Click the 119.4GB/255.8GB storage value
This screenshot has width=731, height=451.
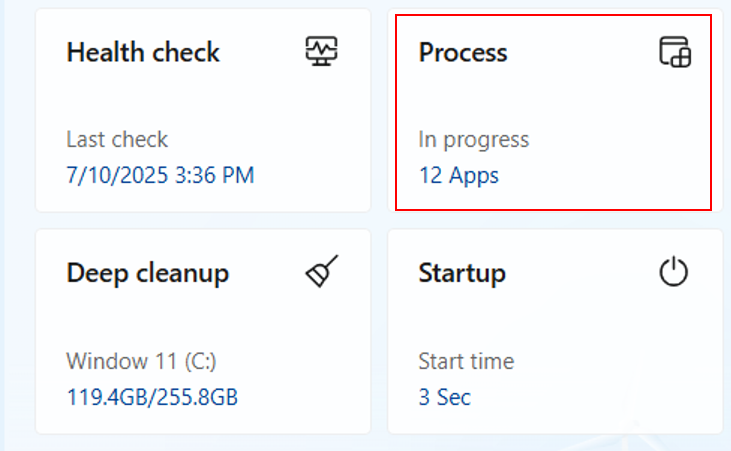coord(152,397)
